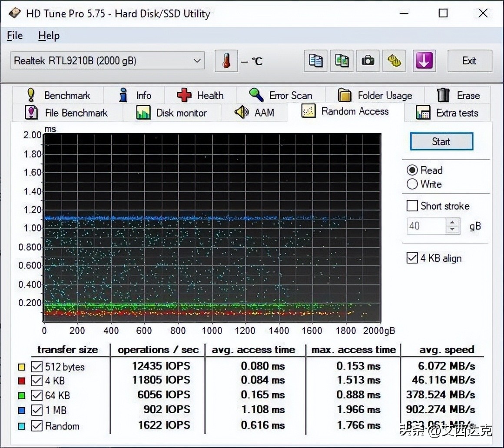
Task: Click the HD Tune logo in title bar
Action: point(14,13)
